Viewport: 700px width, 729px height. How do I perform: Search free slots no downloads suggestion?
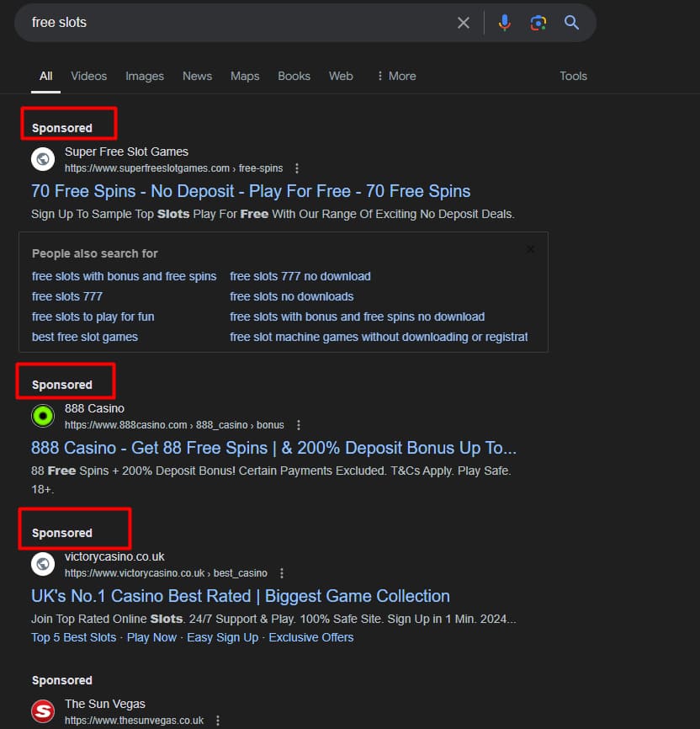pyautogui.click(x=291, y=296)
